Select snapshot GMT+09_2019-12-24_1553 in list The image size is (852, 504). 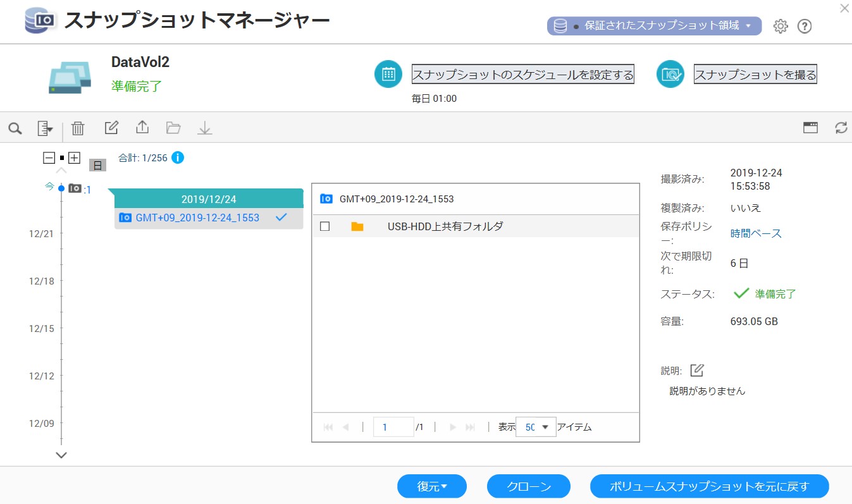pyautogui.click(x=197, y=218)
